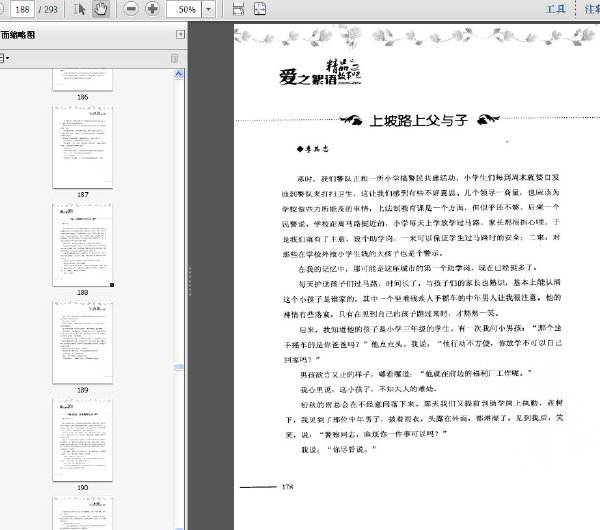This screenshot has width=600, height=530.
Task: Activate the hand pan tool
Action: pos(101,9)
